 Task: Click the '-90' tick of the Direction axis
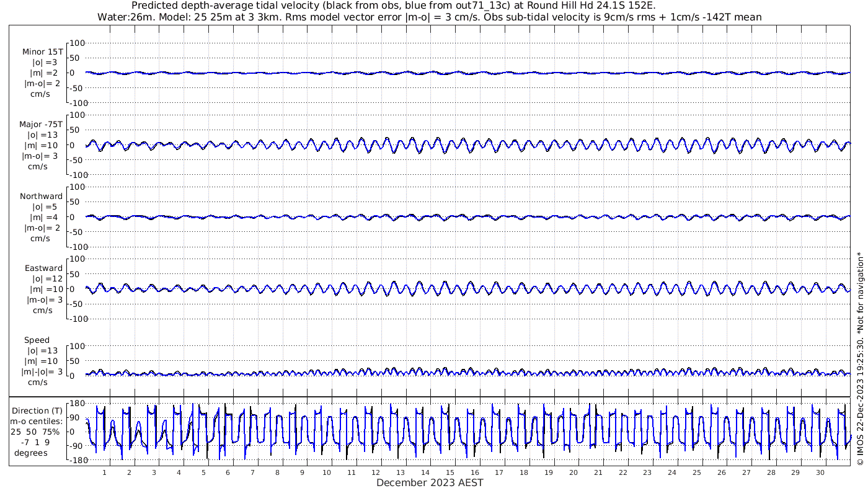coord(76,446)
